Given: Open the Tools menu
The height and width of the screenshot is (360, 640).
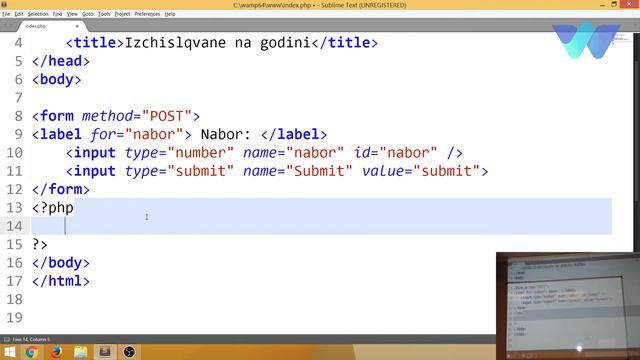Looking at the screenshot, I should tap(104, 14).
